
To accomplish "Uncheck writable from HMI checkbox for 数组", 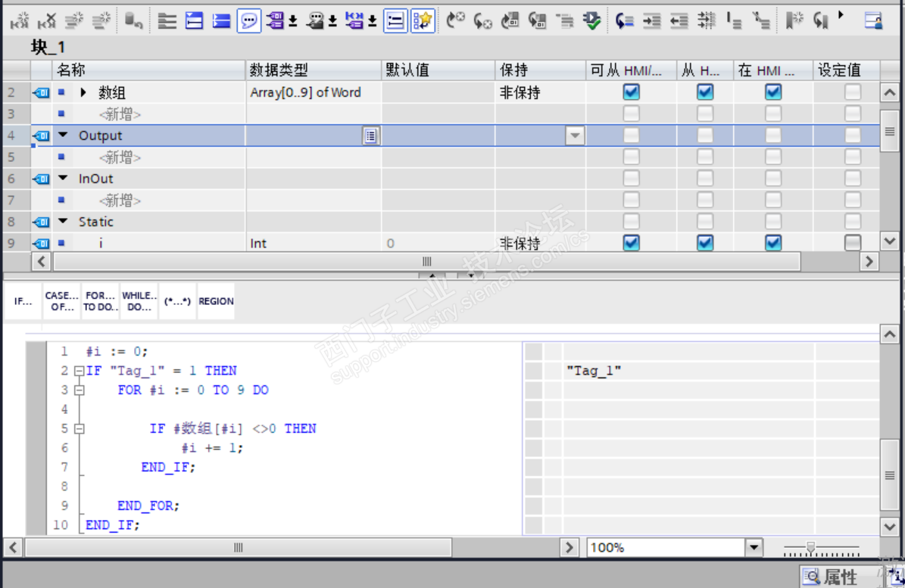I will pos(705,92).
